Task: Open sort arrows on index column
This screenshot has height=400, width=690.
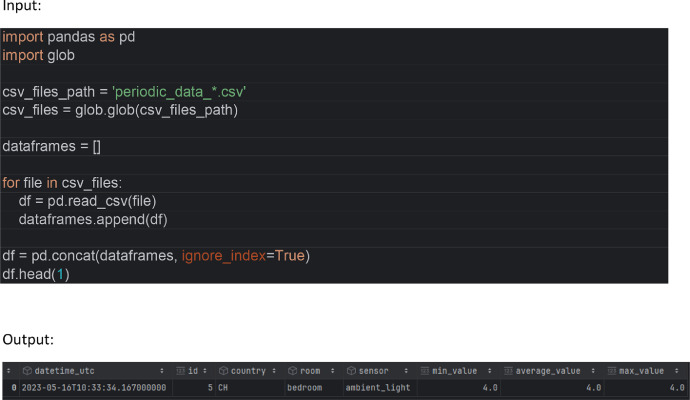Action: 8,371
